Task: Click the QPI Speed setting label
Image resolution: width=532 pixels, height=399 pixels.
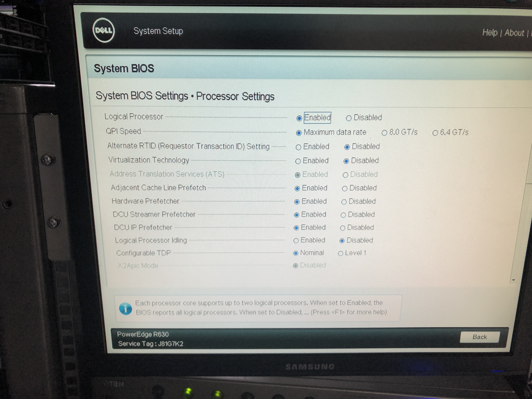Action: point(123,131)
